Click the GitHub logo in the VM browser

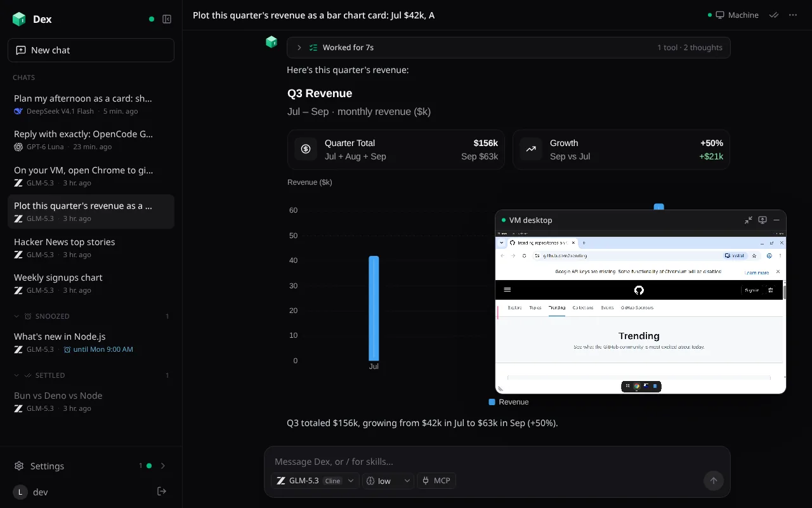[x=639, y=290]
